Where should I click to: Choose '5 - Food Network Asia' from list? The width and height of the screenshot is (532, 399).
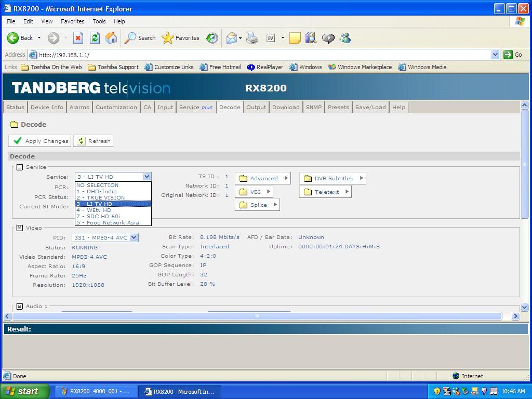(x=108, y=222)
